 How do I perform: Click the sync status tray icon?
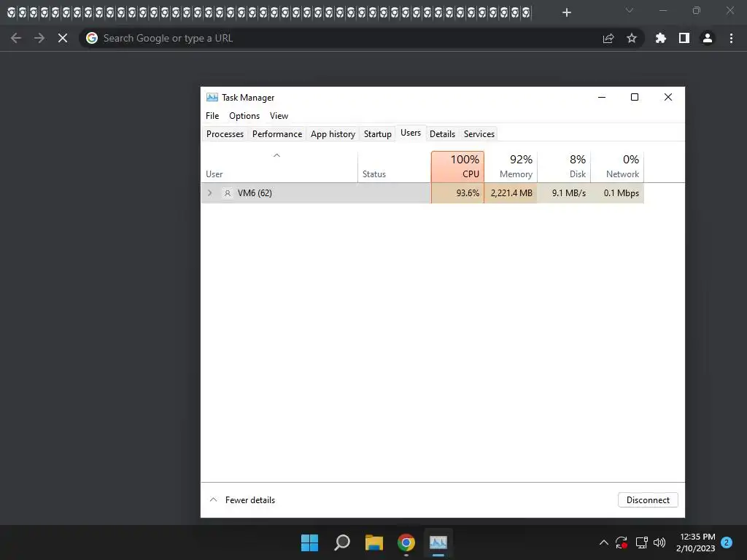pyautogui.click(x=622, y=542)
